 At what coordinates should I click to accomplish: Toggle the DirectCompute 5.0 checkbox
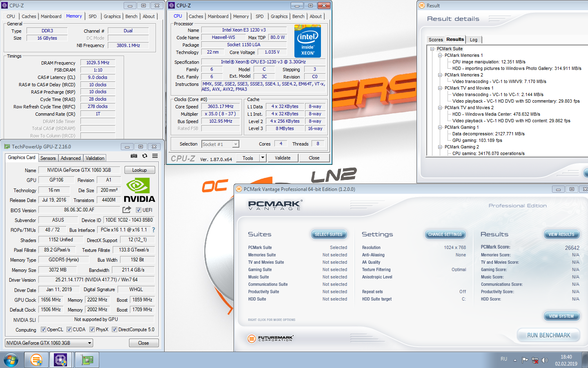click(114, 330)
